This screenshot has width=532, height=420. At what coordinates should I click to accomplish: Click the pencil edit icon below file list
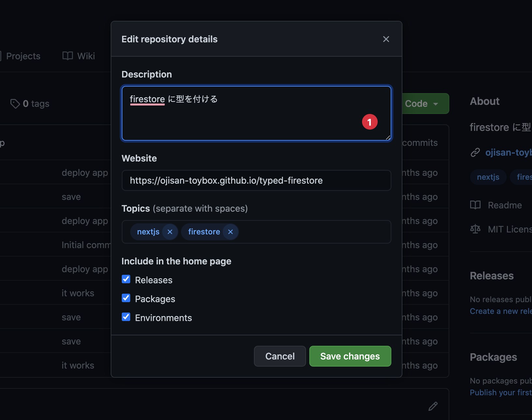[x=433, y=406]
